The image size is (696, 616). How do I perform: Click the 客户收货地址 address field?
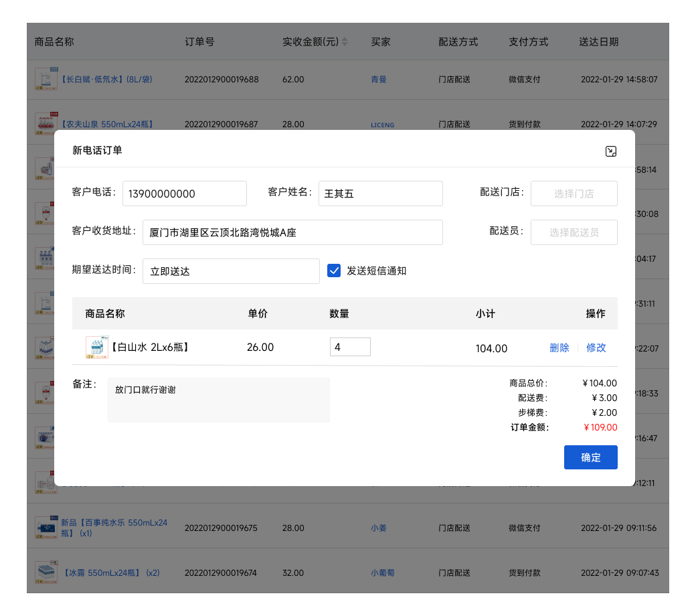tap(292, 232)
